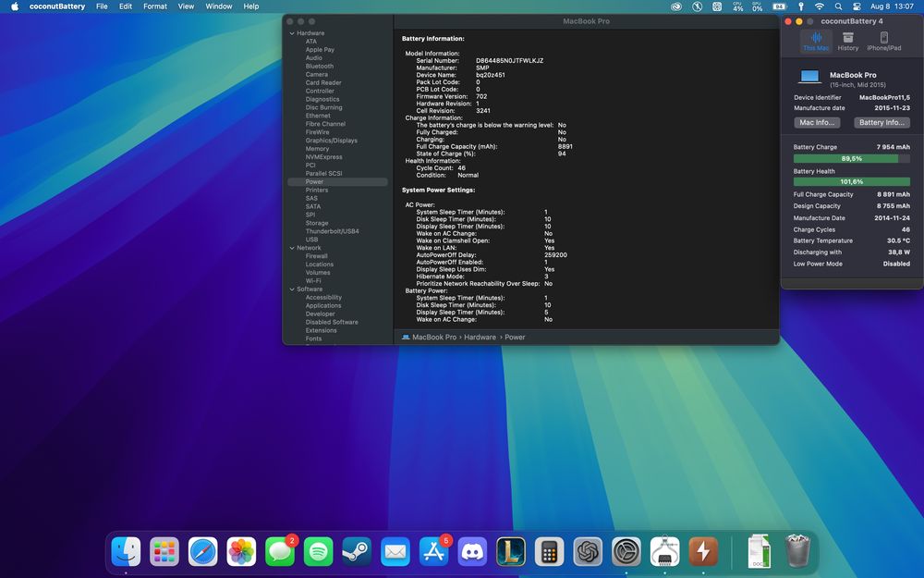Launch League of Legends from the dock

(x=511, y=552)
